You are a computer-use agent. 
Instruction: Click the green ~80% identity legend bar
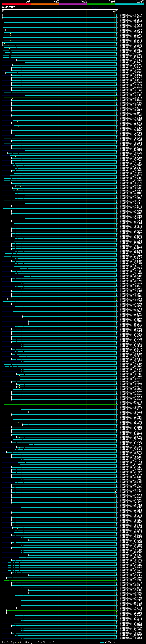(101, 4)
